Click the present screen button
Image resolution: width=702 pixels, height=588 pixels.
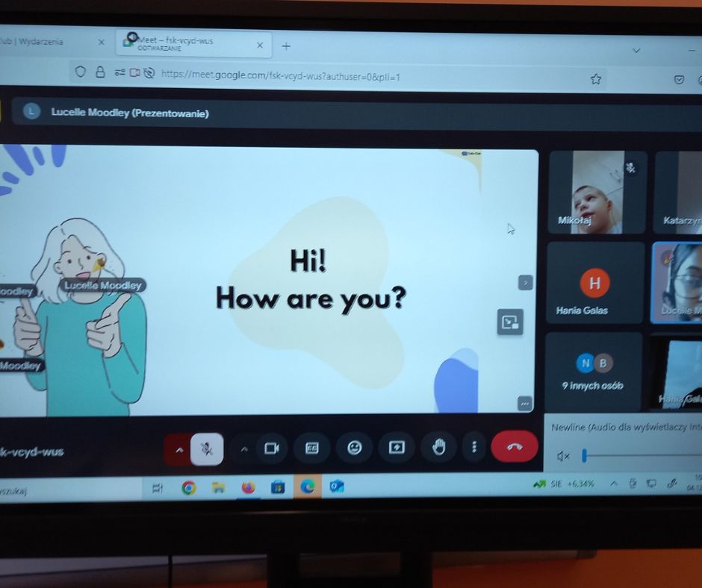tap(397, 447)
